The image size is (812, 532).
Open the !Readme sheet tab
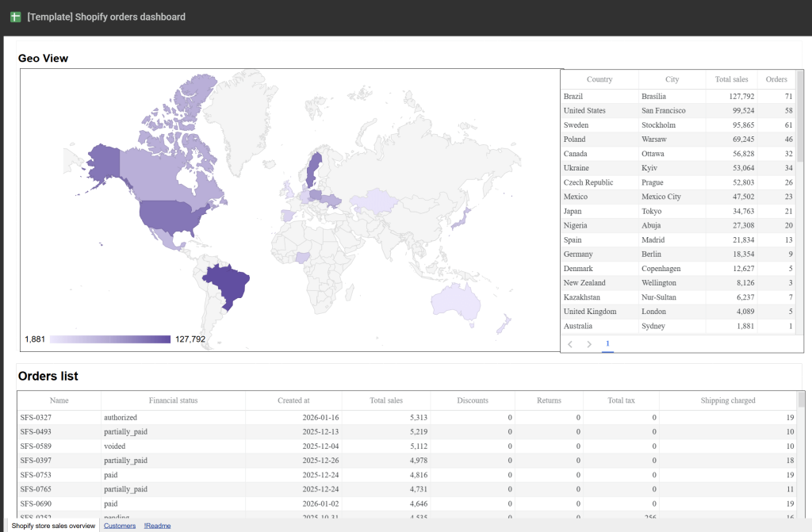click(157, 525)
